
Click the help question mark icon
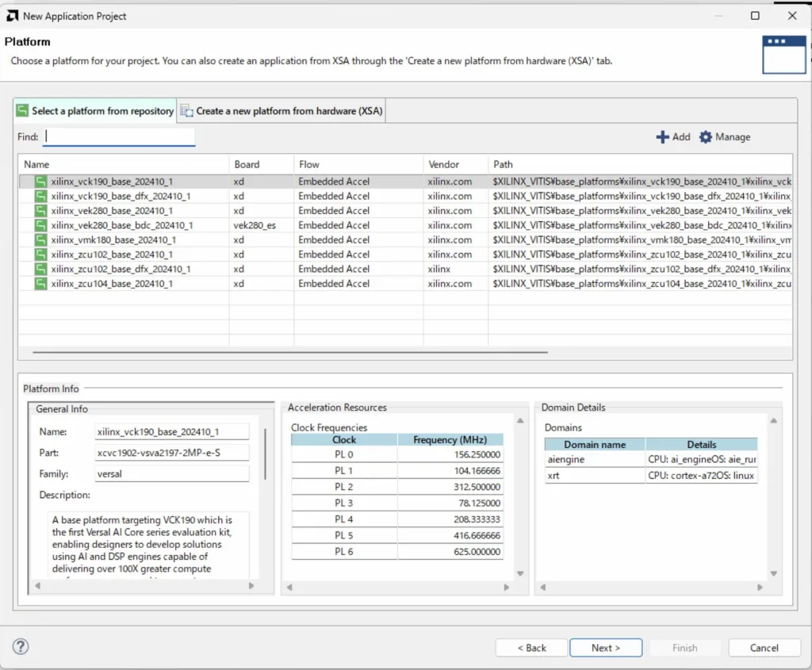pyautogui.click(x=21, y=646)
